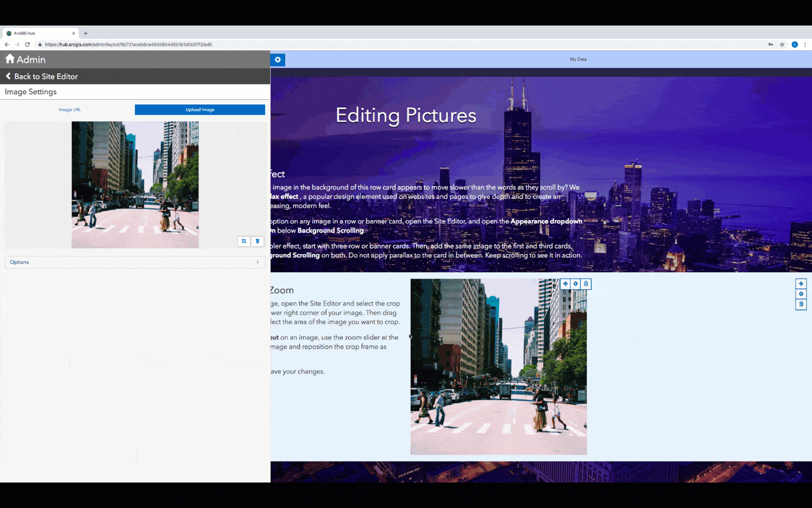Bookmark this page with the star icon
Screen dimensions: 812x508
point(782,45)
